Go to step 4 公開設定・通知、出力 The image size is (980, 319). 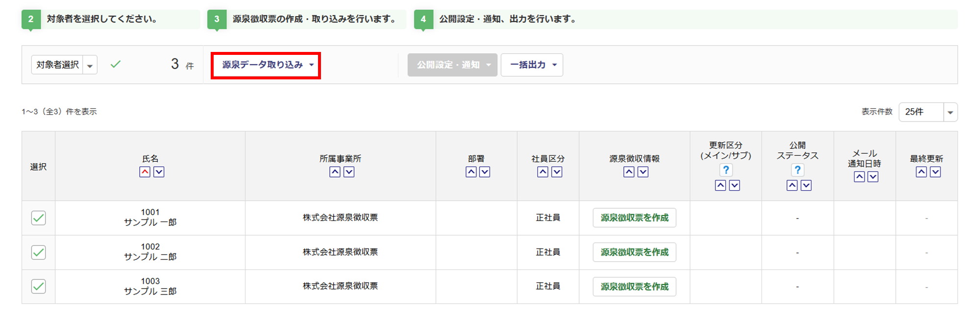(x=686, y=19)
